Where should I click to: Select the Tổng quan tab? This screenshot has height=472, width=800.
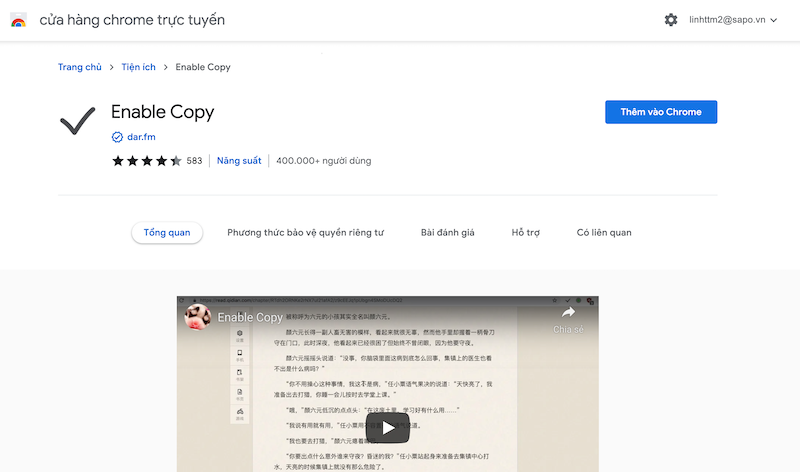point(167,233)
